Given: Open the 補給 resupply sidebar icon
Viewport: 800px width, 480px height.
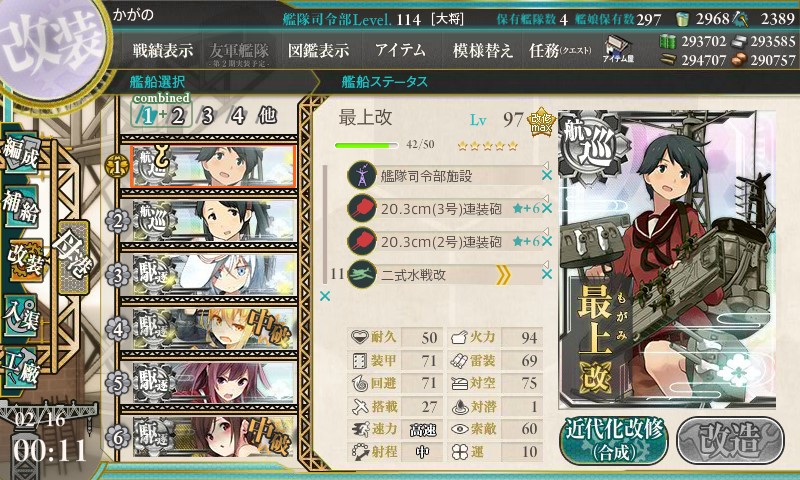Looking at the screenshot, I should (21, 206).
